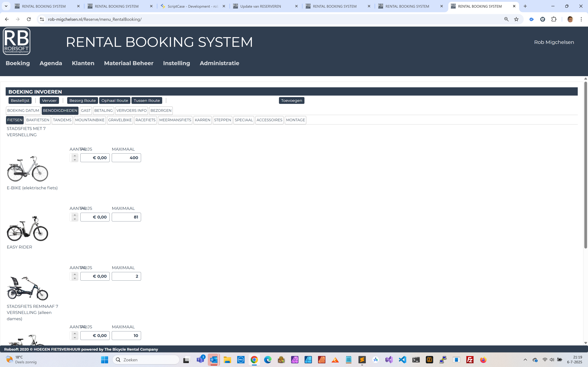Decrease quantity for E-BIKE row
Screen dimensions: 588x367
(75, 219)
